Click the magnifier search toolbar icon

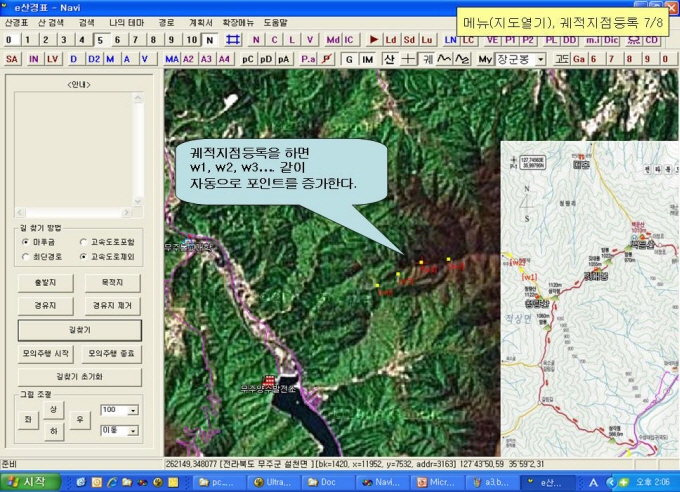632,40
